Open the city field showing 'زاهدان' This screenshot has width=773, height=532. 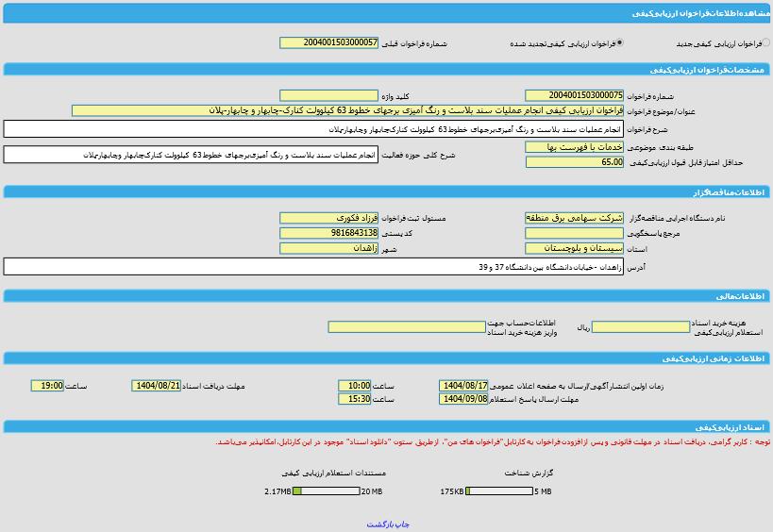click(x=328, y=248)
